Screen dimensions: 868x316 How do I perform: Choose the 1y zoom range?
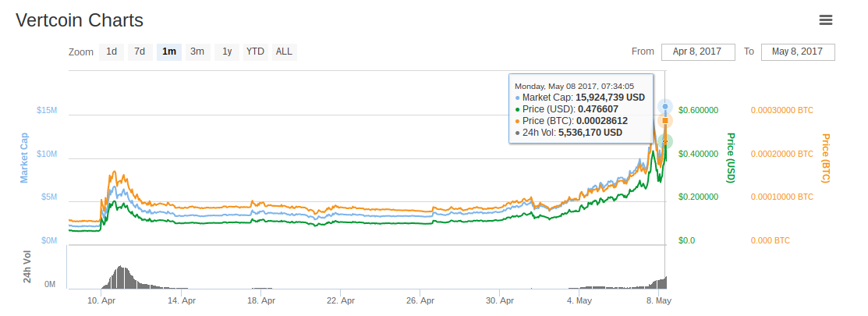point(227,52)
